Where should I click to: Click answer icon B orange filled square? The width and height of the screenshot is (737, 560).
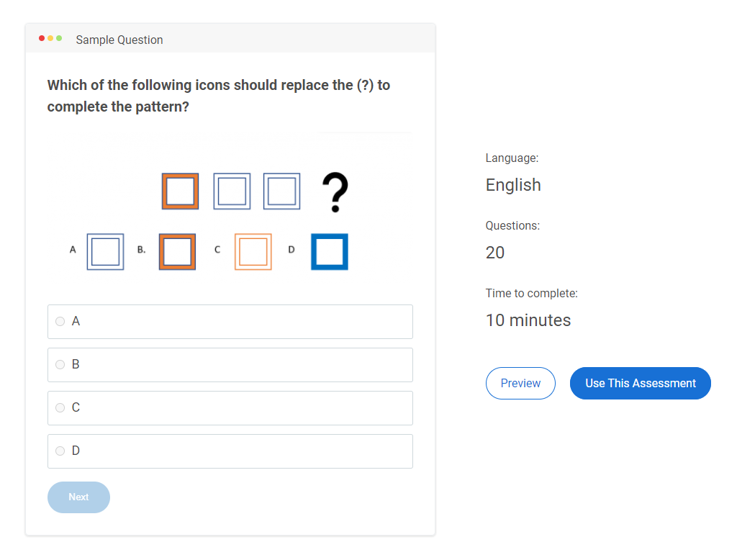[x=177, y=252]
